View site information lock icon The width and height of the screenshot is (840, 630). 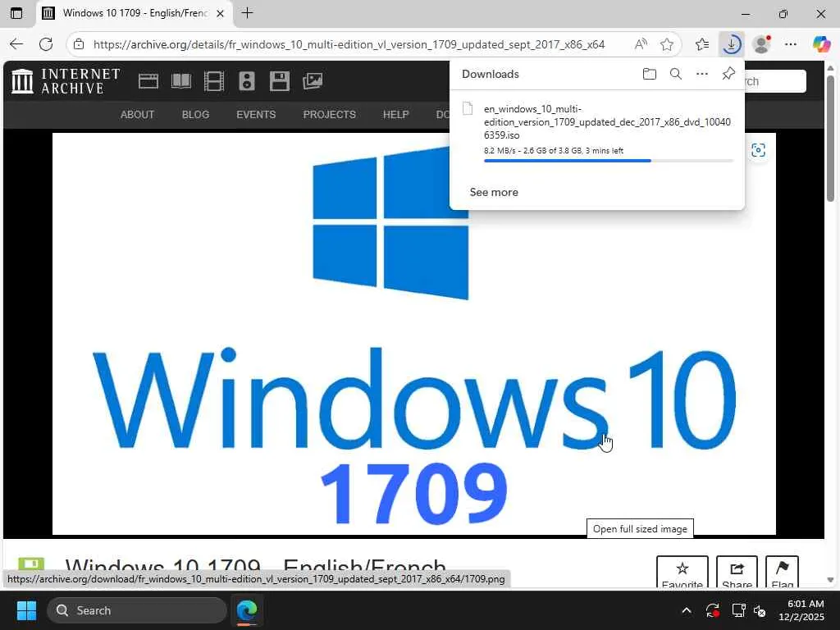(79, 44)
